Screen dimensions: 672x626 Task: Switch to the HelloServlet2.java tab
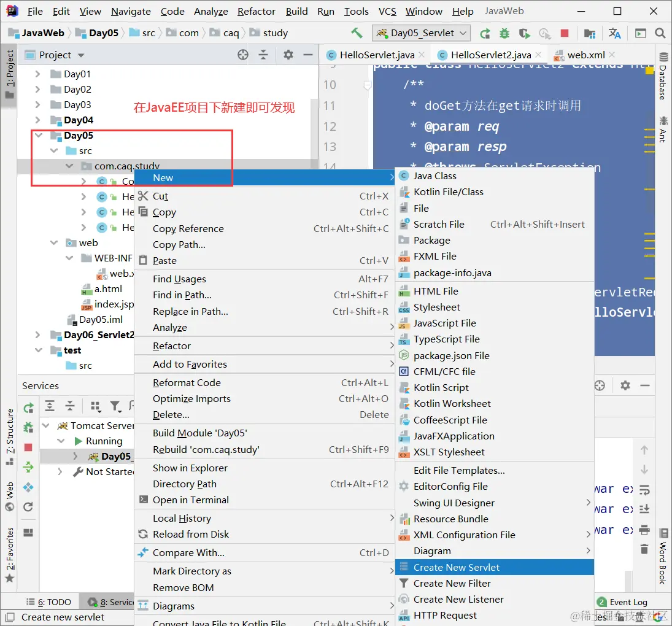(x=491, y=55)
